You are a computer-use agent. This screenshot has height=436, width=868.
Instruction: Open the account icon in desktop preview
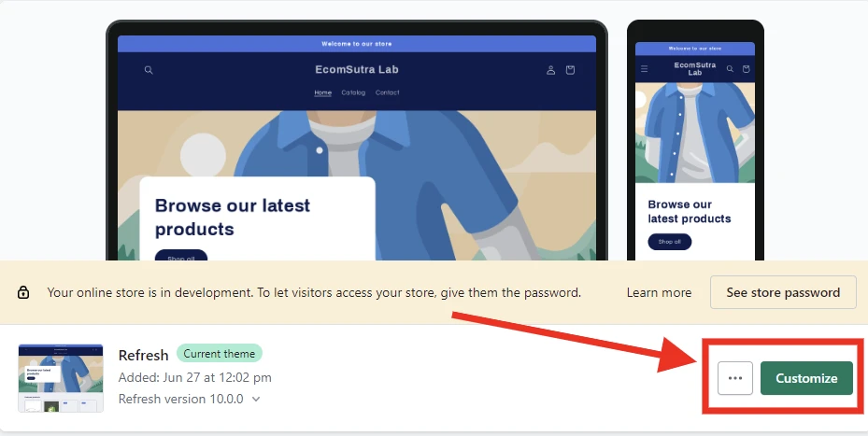pyautogui.click(x=551, y=70)
